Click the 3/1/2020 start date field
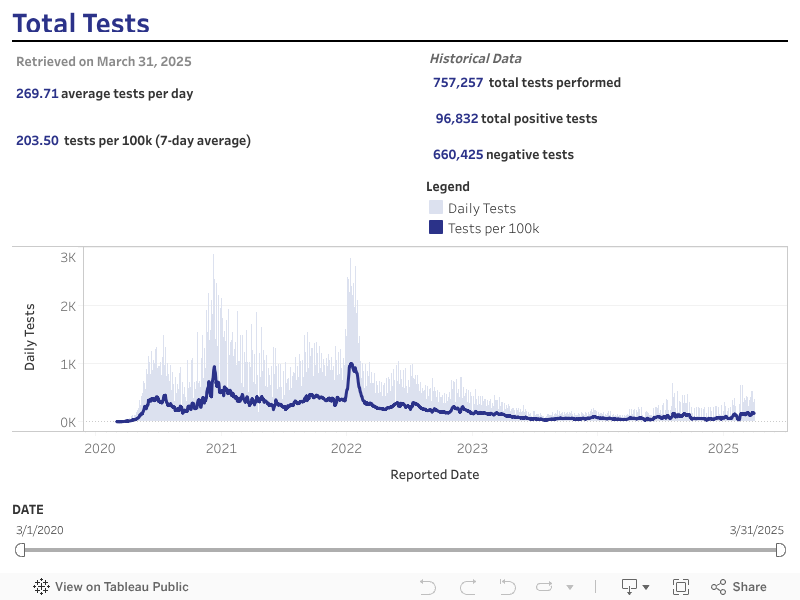This screenshot has width=800, height=600. pyautogui.click(x=40, y=530)
